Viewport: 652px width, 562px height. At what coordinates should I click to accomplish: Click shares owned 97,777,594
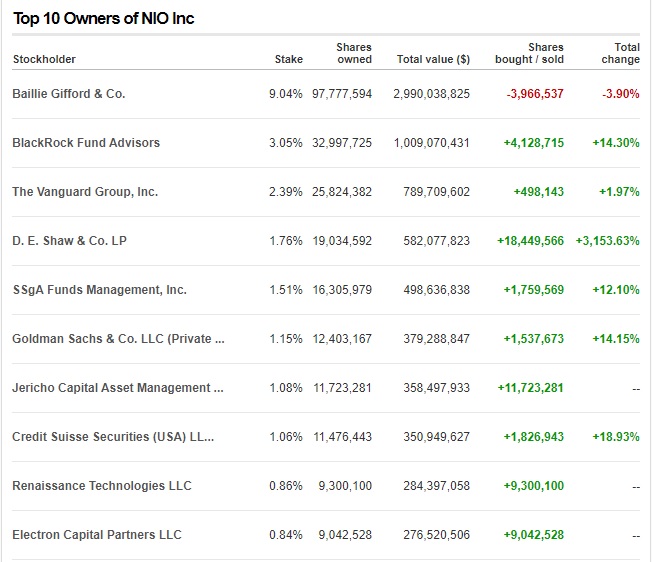[342, 94]
